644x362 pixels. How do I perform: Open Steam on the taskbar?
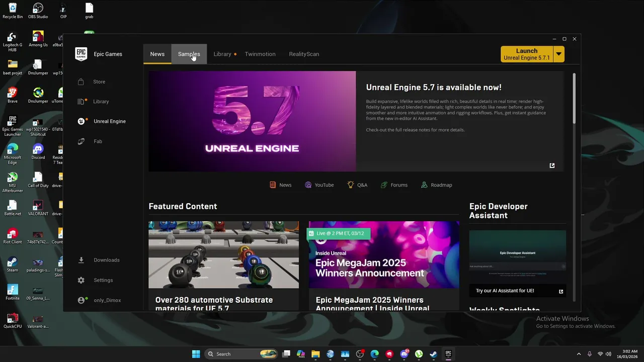pyautogui.click(x=433, y=354)
